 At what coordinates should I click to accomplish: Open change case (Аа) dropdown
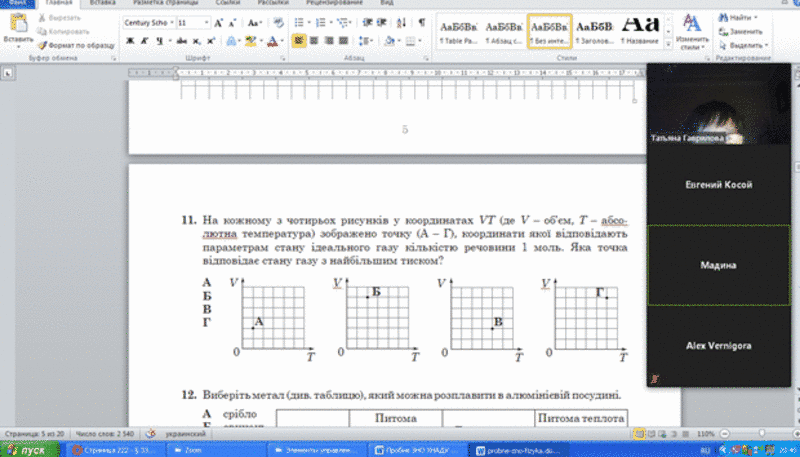(x=255, y=23)
